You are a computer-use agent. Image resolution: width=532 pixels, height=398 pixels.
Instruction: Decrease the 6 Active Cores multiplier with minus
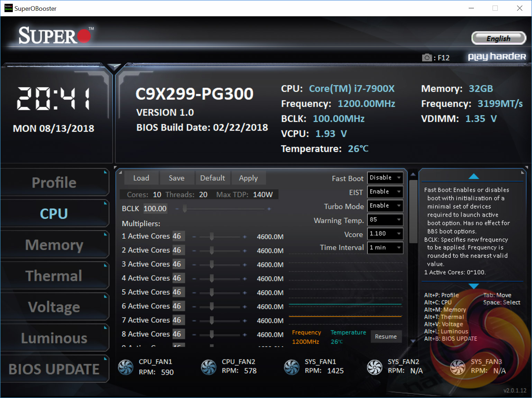(x=194, y=307)
